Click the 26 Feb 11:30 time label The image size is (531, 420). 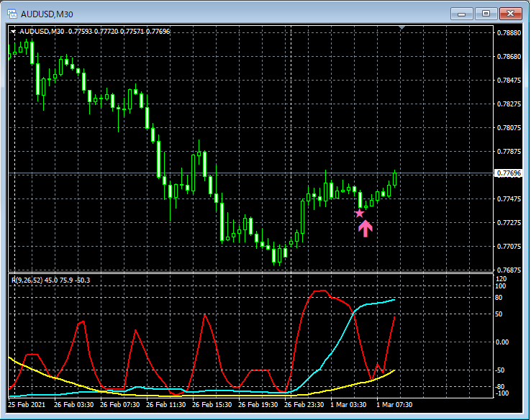[x=166, y=405]
